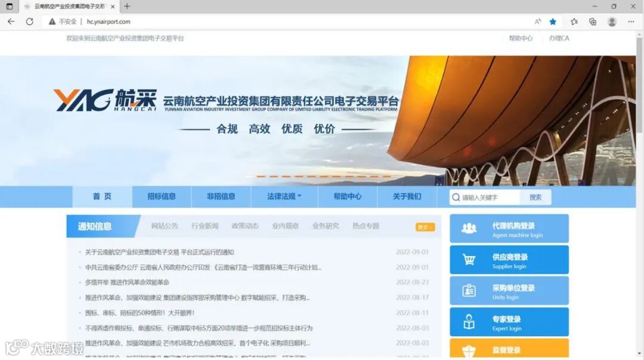Open 帮助中心 link in top header
The image size is (644, 360).
point(521,38)
